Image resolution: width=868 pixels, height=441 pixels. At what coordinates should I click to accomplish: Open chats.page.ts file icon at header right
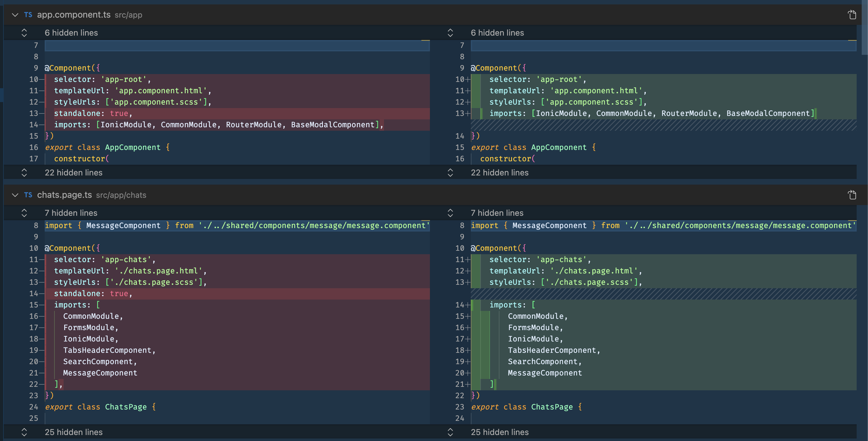click(x=852, y=195)
